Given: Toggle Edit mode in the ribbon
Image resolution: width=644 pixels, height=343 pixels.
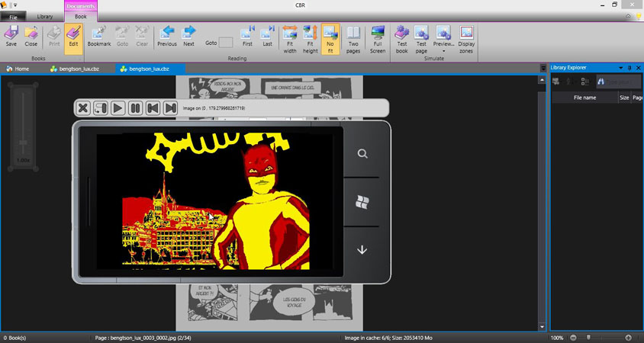Looking at the screenshot, I should (x=73, y=39).
